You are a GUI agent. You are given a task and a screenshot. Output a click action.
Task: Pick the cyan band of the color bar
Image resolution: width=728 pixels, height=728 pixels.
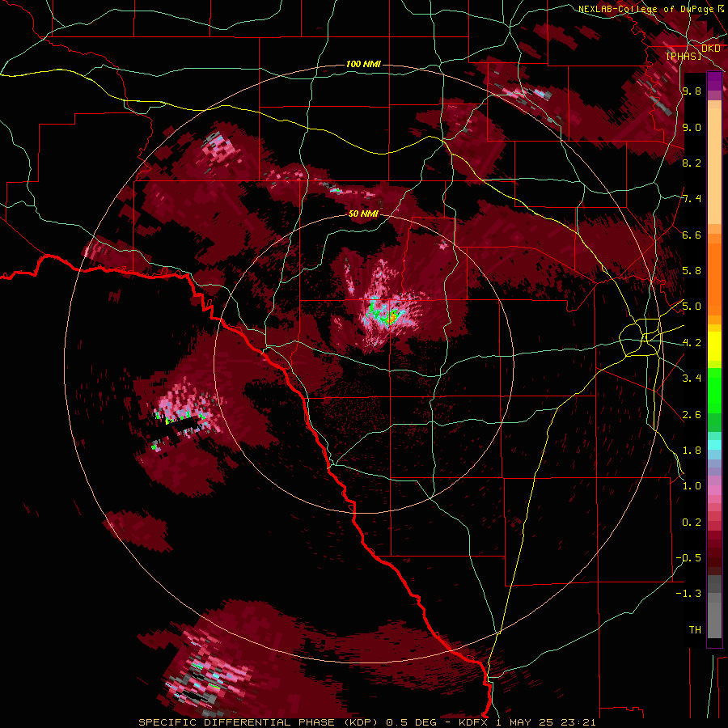click(x=714, y=445)
